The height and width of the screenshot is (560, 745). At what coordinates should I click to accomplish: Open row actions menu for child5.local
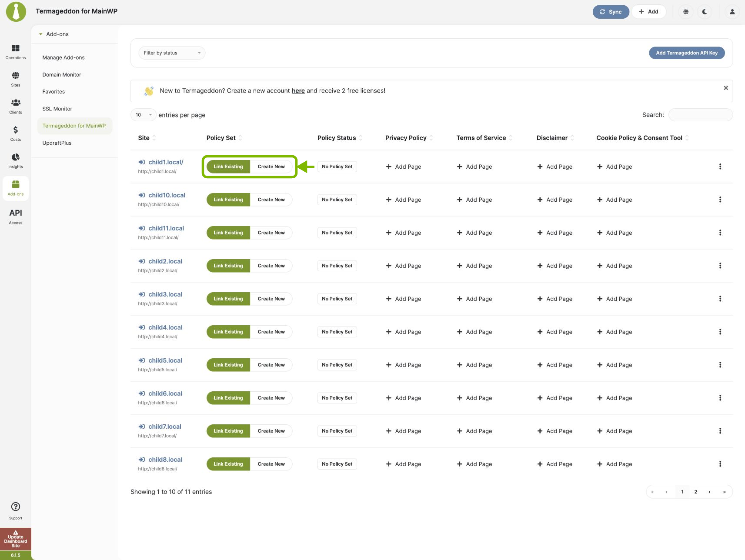720,365
